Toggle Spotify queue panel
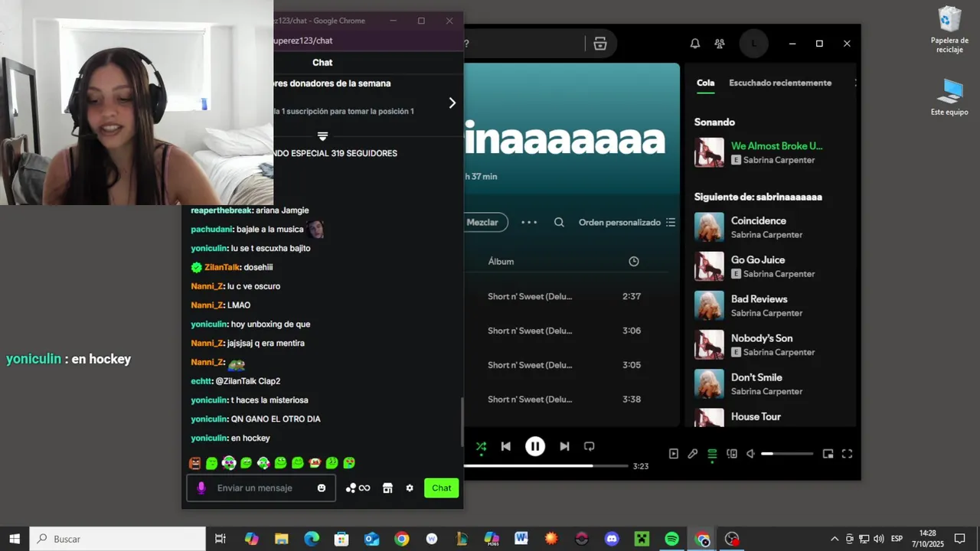The image size is (980, 551). tap(712, 454)
